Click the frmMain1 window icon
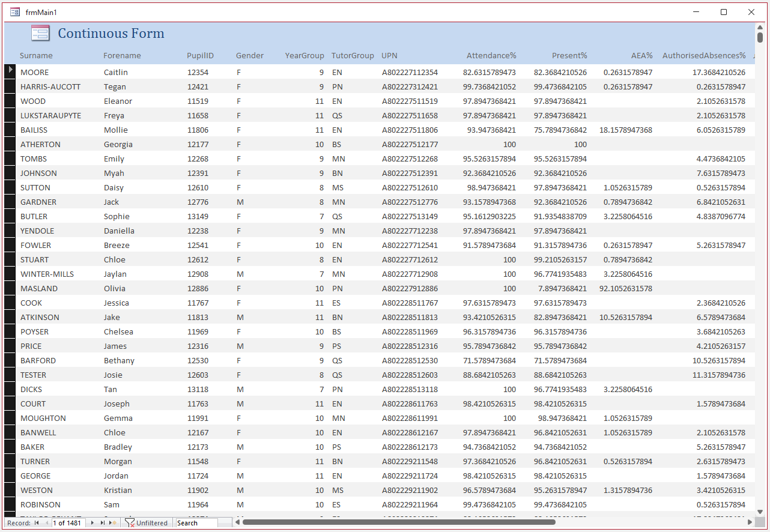The width and height of the screenshot is (770, 532). point(15,12)
